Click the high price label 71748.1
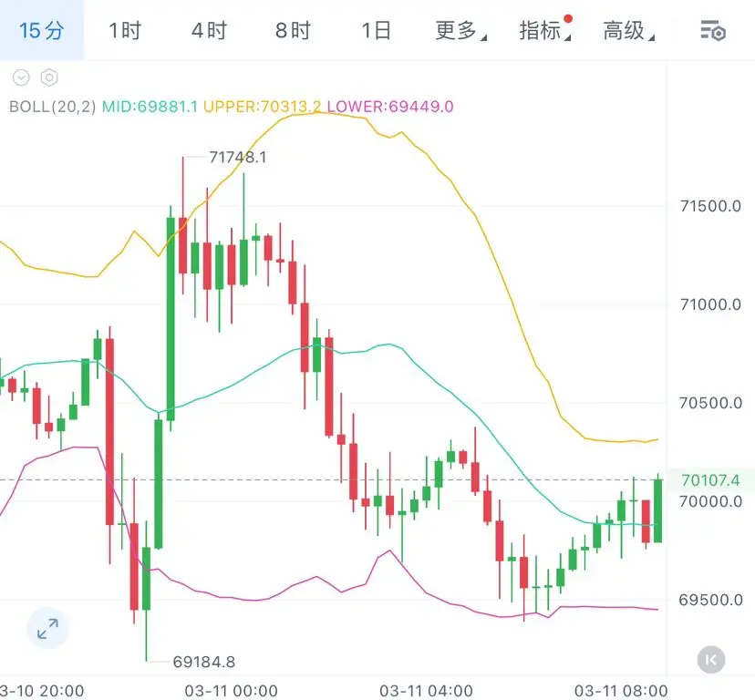 click(238, 158)
